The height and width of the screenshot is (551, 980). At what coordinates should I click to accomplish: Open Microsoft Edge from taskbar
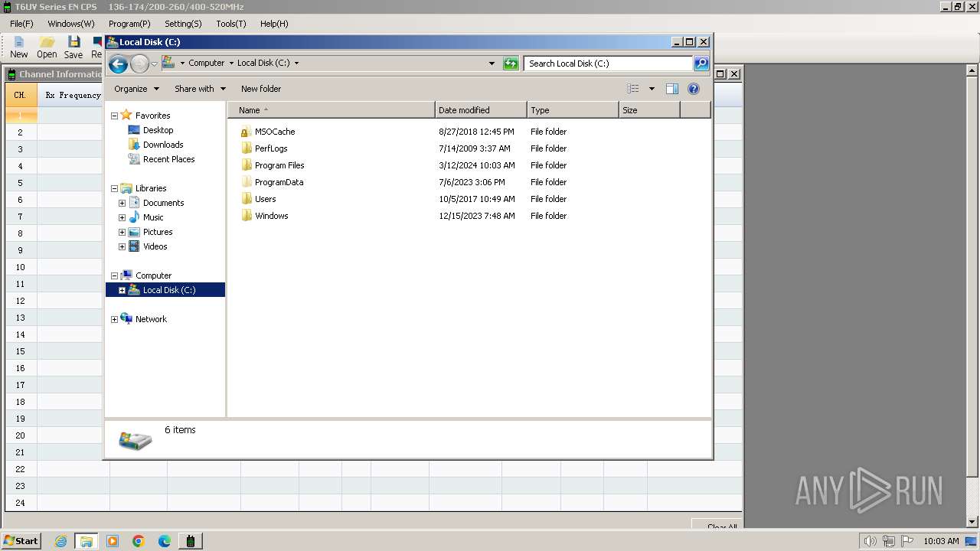[165, 541]
